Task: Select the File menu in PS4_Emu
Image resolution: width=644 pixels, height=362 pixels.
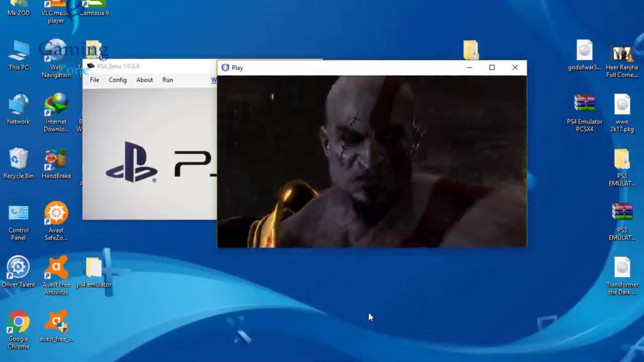Action: 94,80
